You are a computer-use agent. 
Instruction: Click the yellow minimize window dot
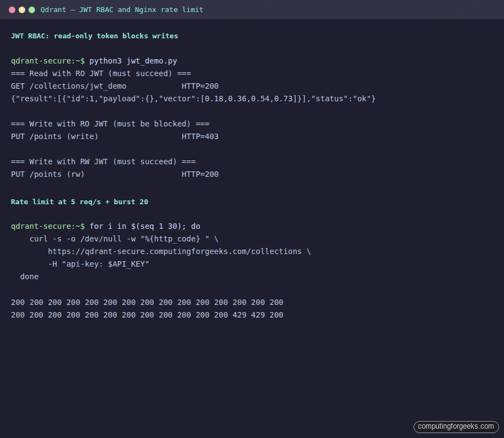coord(22,10)
